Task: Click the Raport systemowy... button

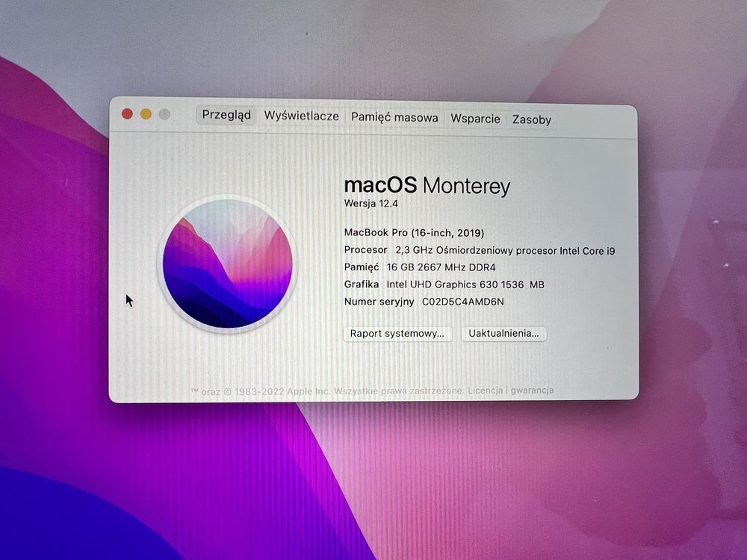Action: (x=397, y=334)
